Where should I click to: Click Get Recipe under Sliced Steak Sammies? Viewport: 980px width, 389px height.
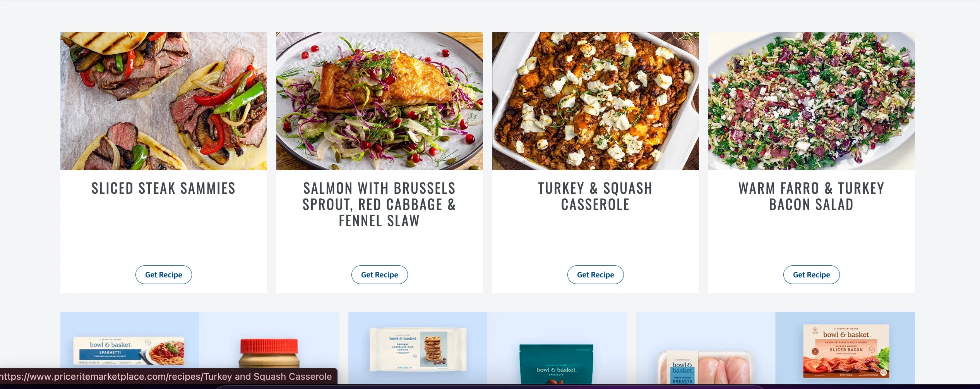[x=164, y=275]
